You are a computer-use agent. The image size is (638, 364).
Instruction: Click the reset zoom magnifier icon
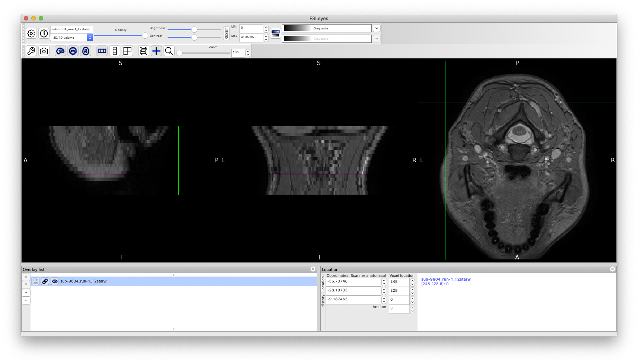point(169,51)
